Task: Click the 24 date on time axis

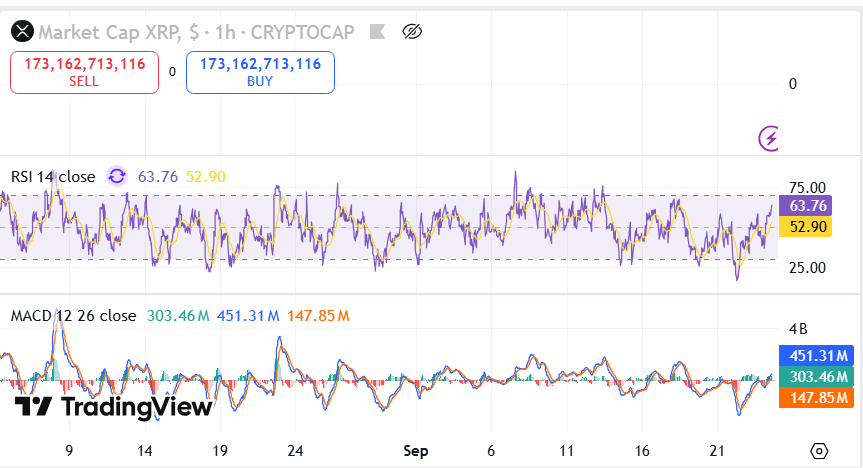Action: (295, 451)
